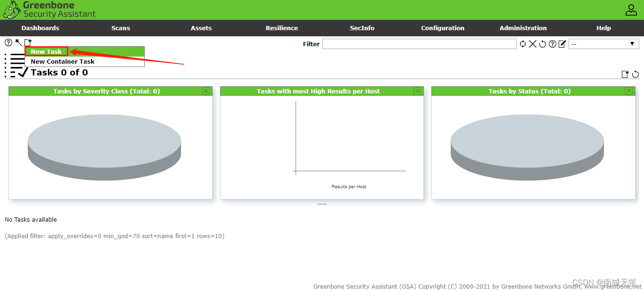Remove the filter with the X icon
Image resolution: width=644 pixels, height=291 pixels.
coord(533,44)
